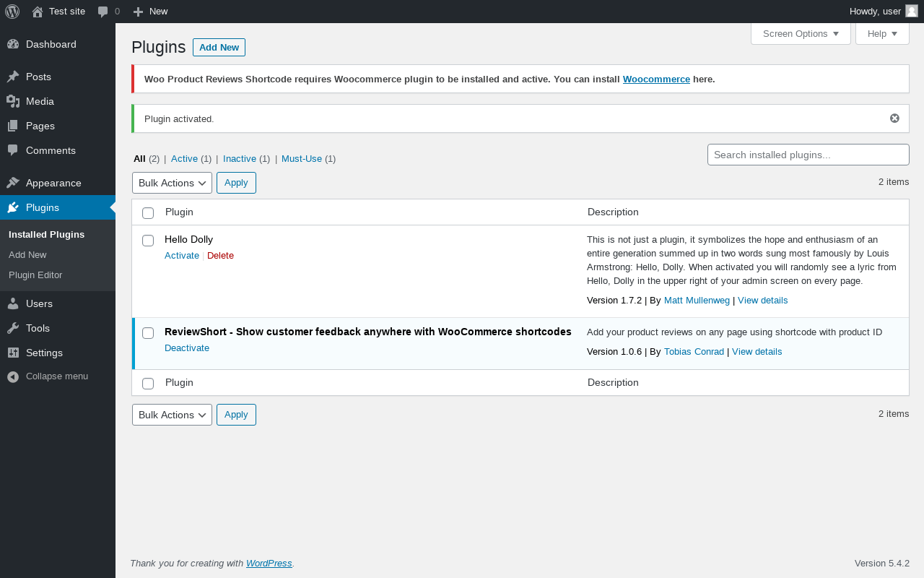Click the Users person icon
The image size is (924, 578).
coord(13,303)
